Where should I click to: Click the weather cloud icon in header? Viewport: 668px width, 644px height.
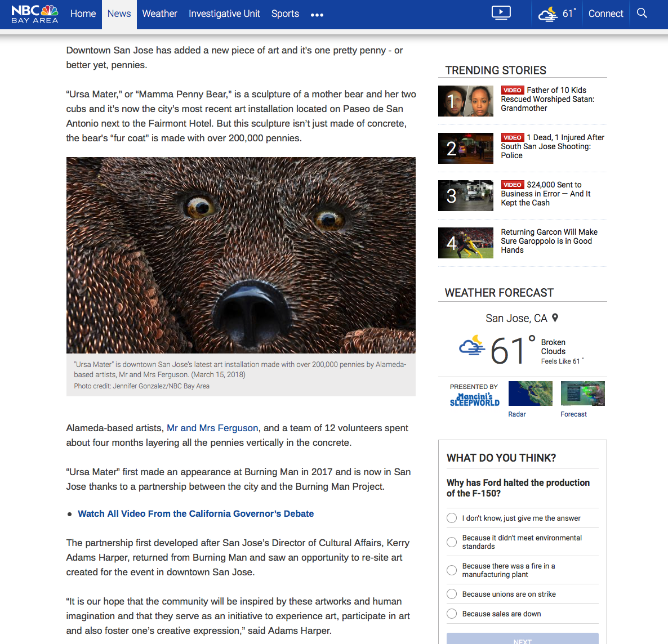(x=548, y=14)
